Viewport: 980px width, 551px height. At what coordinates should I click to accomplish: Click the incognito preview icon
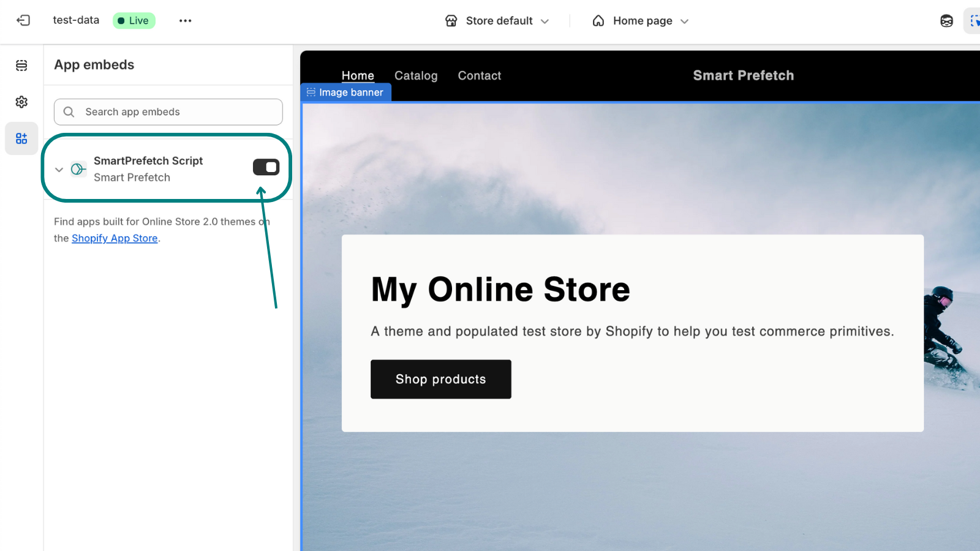click(x=946, y=20)
